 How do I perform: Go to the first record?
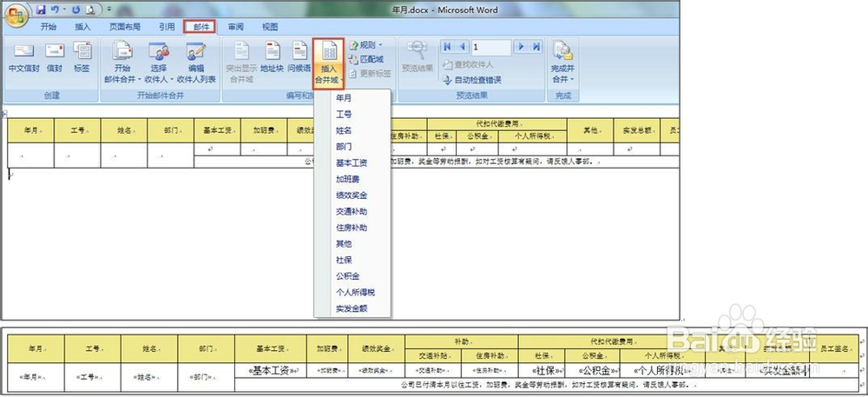tap(447, 47)
